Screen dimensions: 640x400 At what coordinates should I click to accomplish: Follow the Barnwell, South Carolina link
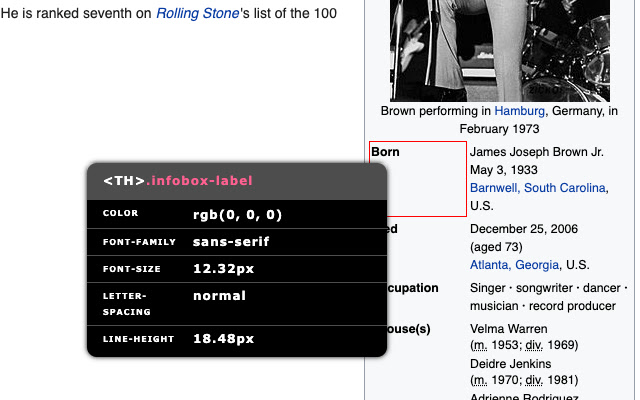[538, 188]
